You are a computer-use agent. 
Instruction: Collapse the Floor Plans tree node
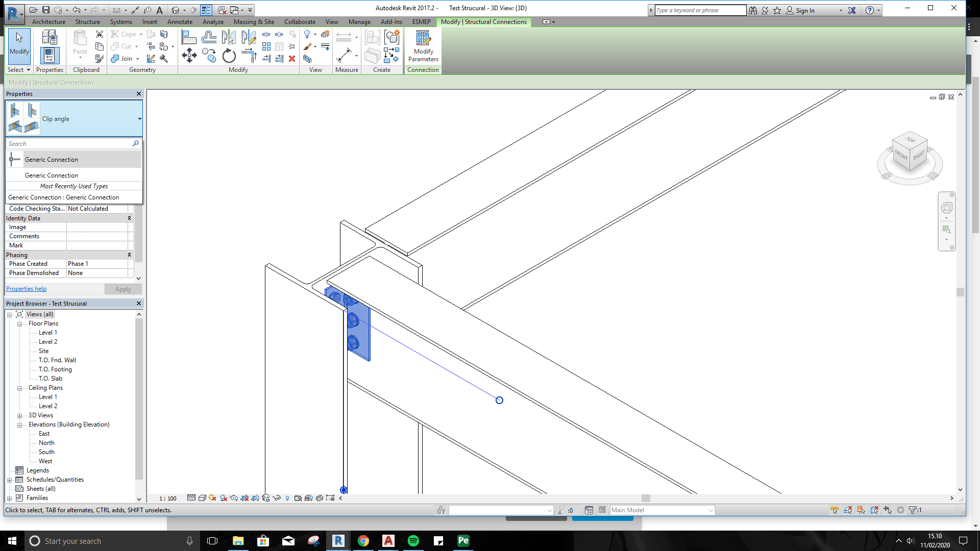[x=19, y=323]
